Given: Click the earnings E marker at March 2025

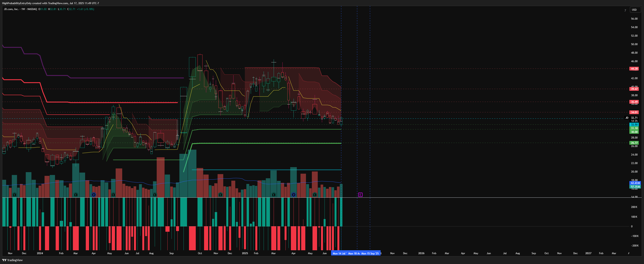Looking at the screenshot, I should (x=274, y=194).
